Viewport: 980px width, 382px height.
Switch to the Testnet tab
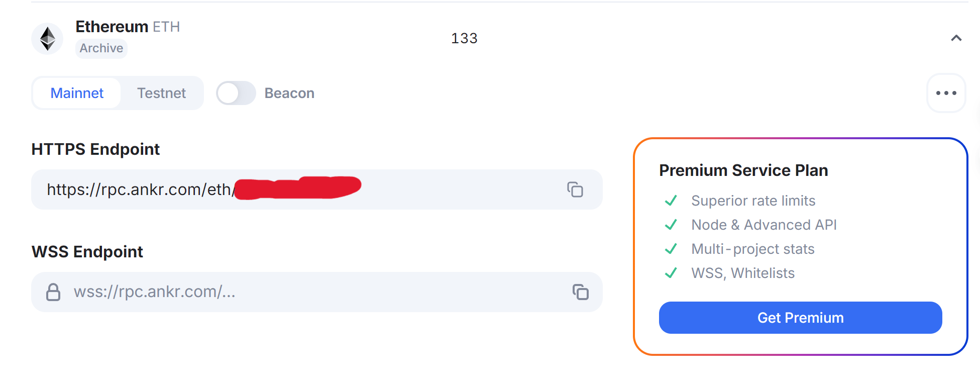(x=161, y=93)
